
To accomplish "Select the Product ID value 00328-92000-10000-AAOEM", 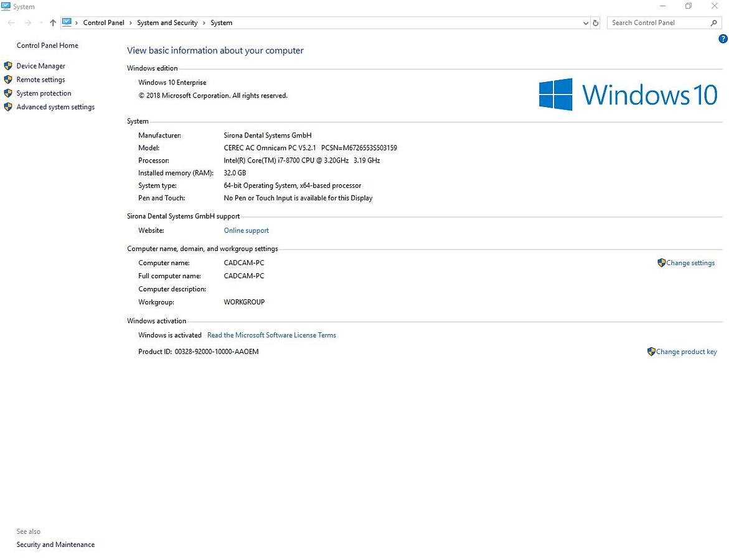I will (x=217, y=352).
